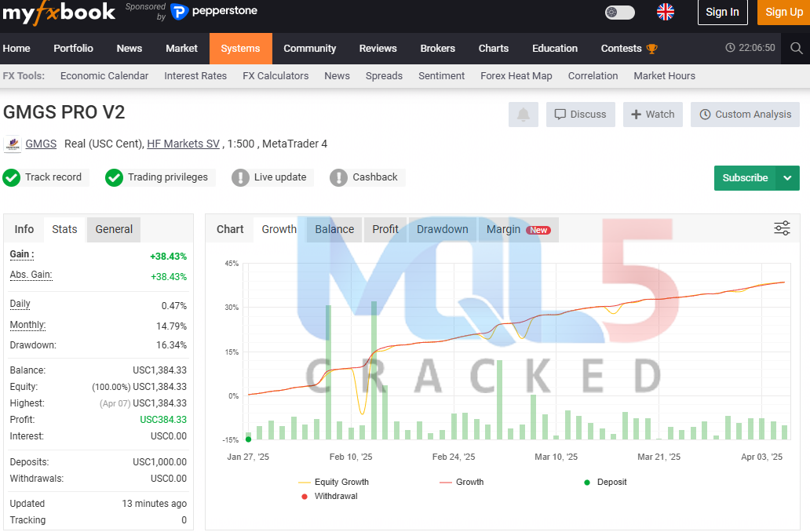
Task: Click the Sign In button
Action: click(x=722, y=13)
